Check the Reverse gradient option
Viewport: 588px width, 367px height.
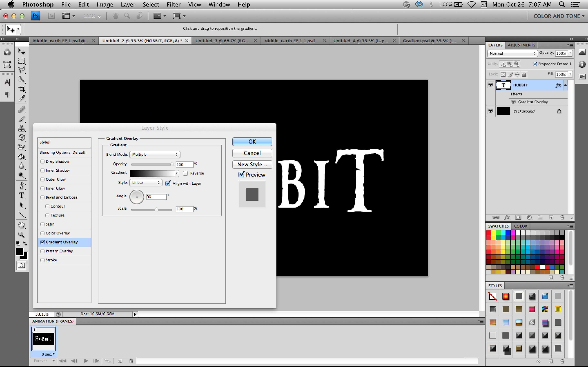[186, 173]
